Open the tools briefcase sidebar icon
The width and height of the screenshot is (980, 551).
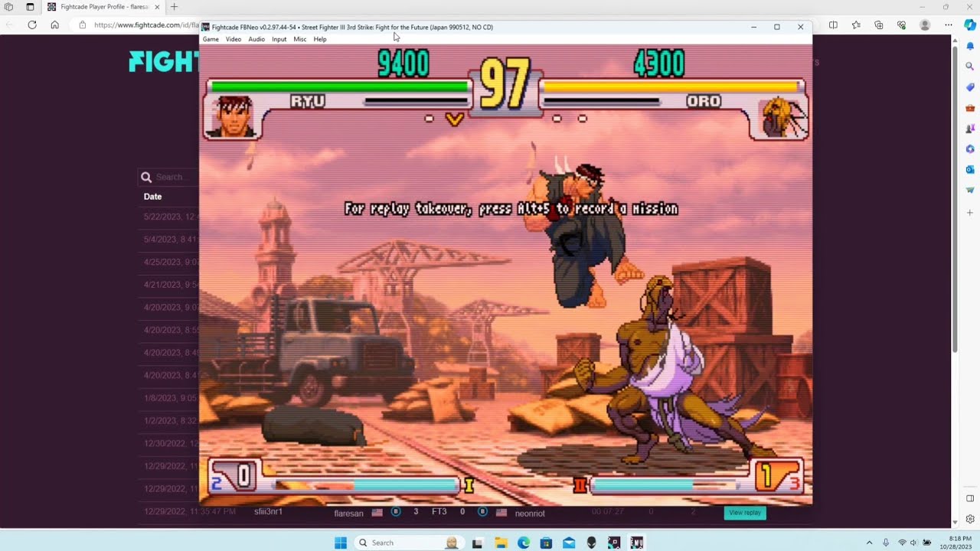pyautogui.click(x=970, y=108)
